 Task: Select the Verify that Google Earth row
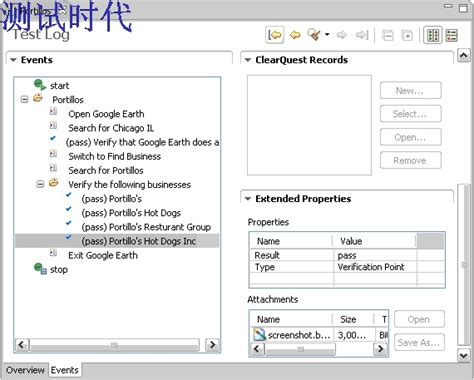142,142
